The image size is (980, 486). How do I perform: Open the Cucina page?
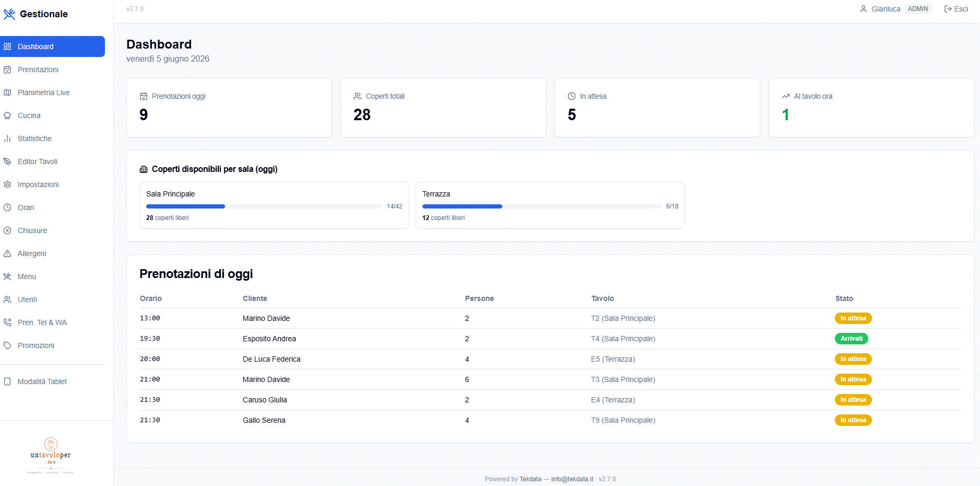tap(52, 115)
